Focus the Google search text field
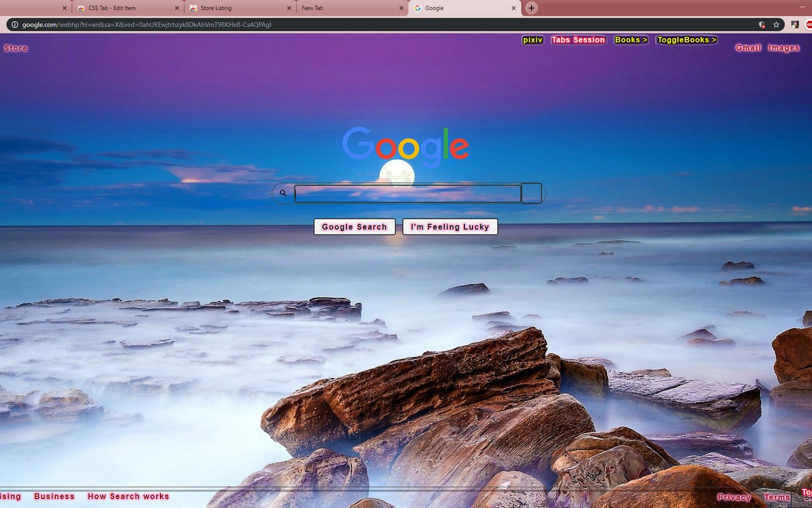The width and height of the screenshot is (812, 508). [408, 194]
